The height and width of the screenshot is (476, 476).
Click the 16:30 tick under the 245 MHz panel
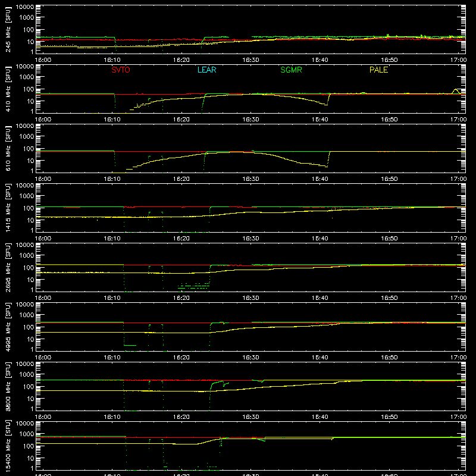click(x=250, y=60)
